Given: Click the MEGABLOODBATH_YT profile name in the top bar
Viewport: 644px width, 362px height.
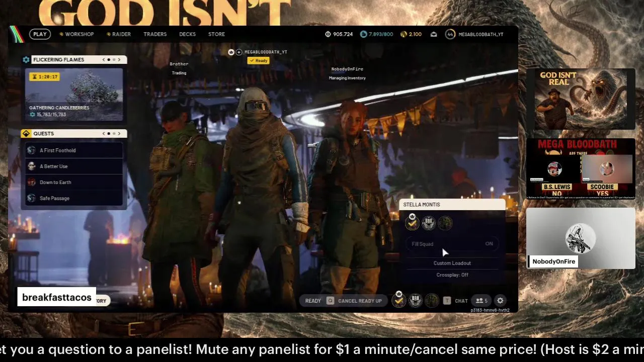Looking at the screenshot, I should [x=480, y=34].
